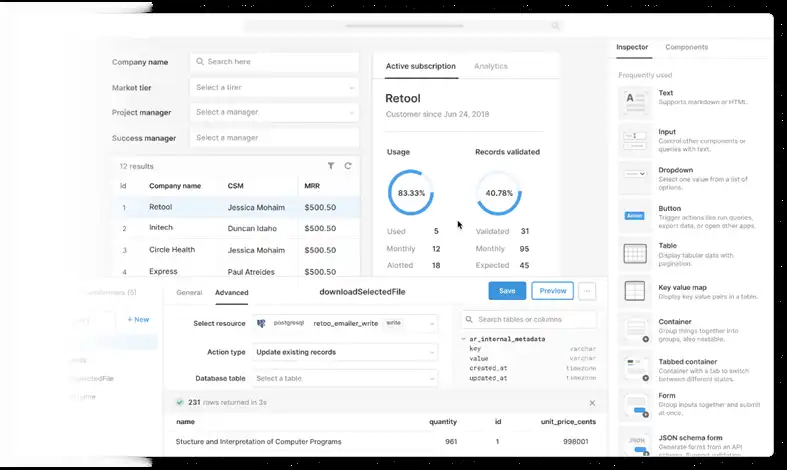Collapse the ar_internal_metadata table tree
Viewport: 787px width, 470px height.
point(463,339)
